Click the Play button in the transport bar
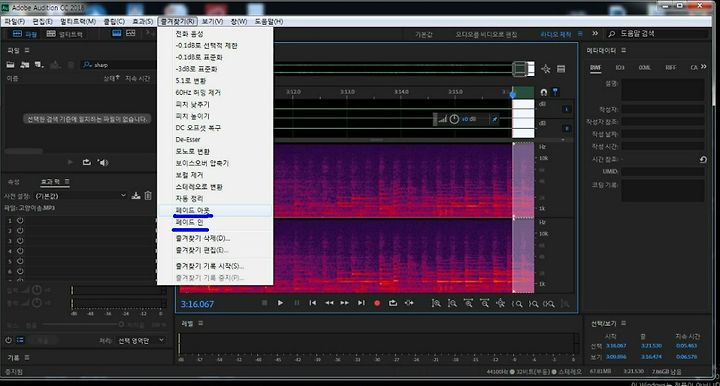 click(x=280, y=303)
